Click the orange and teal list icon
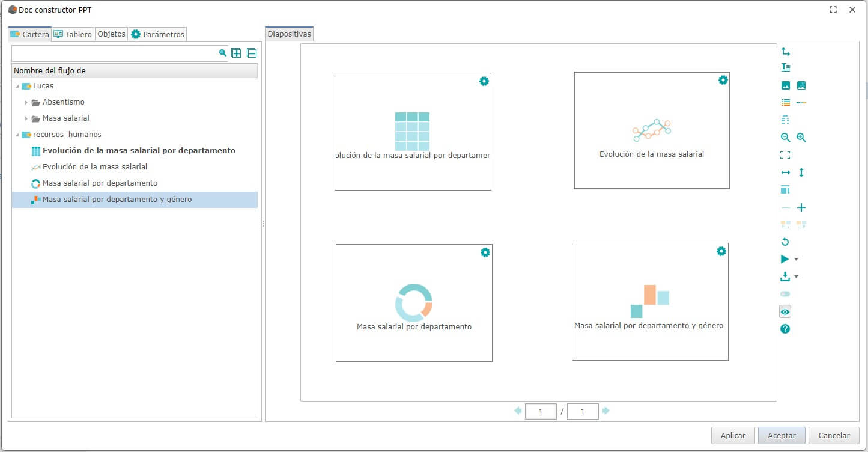Screen dimensions: 868x452 785,103
